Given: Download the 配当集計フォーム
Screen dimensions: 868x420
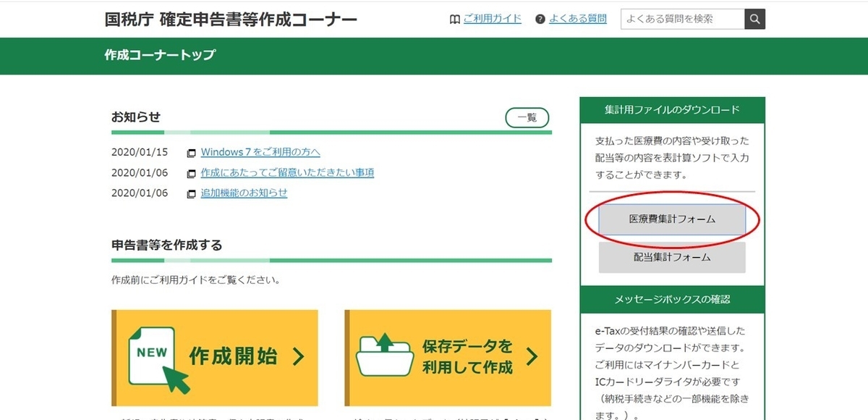Looking at the screenshot, I should tap(672, 257).
